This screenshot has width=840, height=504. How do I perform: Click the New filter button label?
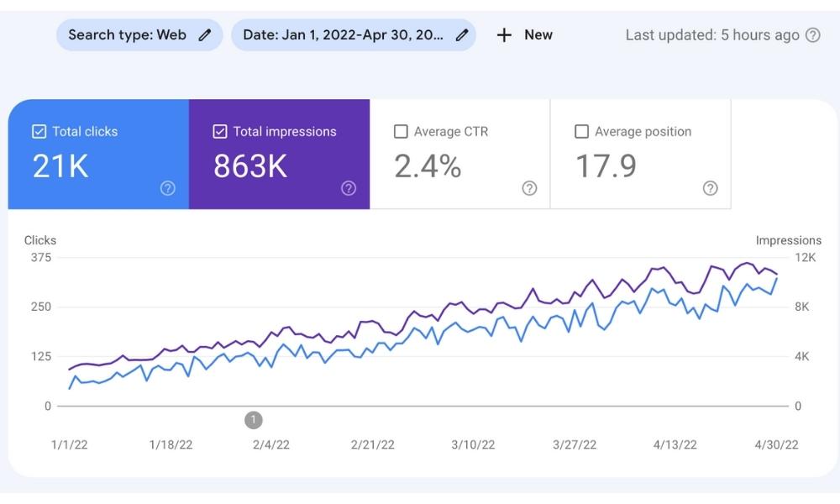538,35
